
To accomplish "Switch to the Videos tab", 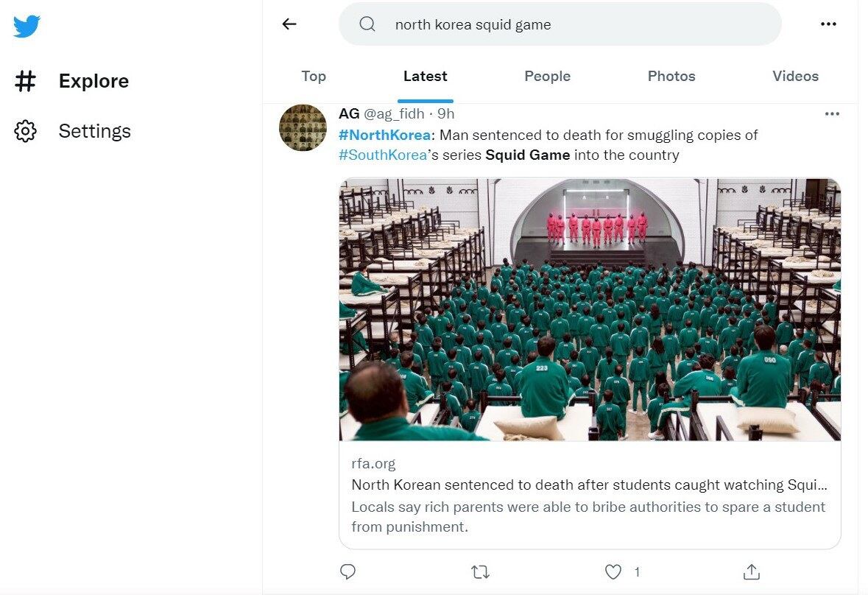I will pos(795,76).
